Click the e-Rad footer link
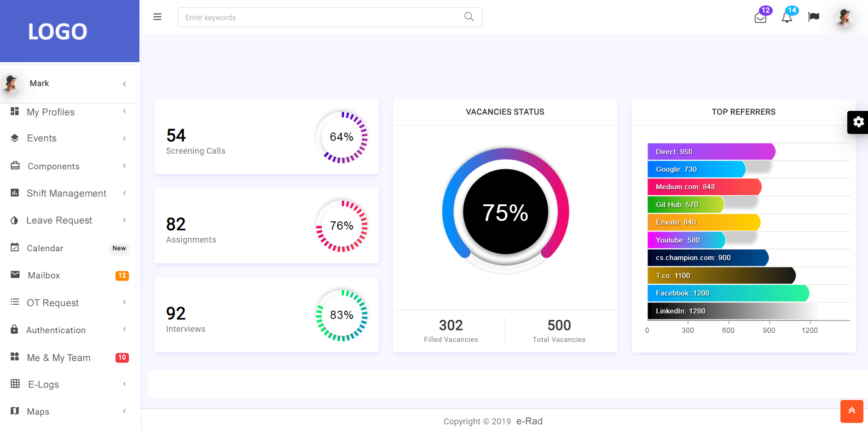 click(x=529, y=421)
